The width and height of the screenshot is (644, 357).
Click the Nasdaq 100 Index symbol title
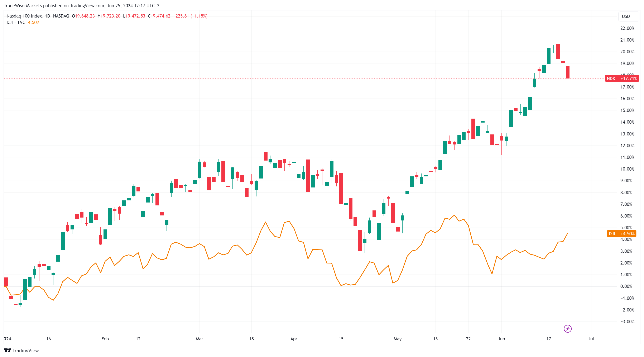pyautogui.click(x=24, y=16)
